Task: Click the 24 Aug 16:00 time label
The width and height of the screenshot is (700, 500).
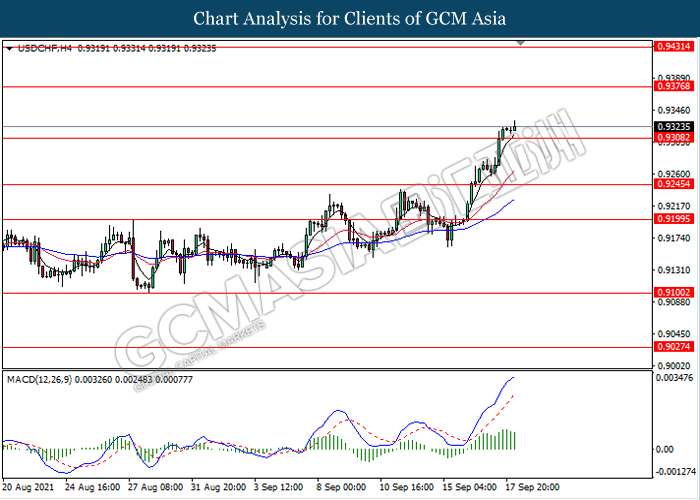Action: pos(92,487)
